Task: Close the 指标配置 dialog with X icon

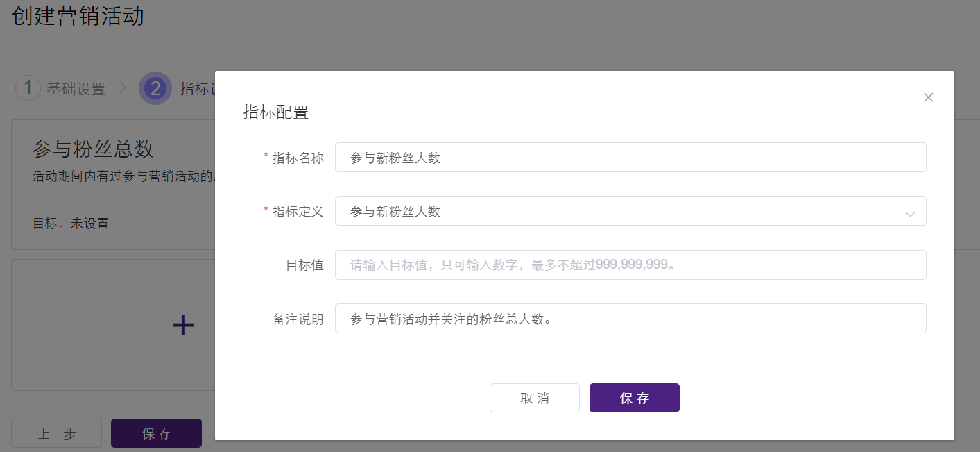Action: pos(929,97)
